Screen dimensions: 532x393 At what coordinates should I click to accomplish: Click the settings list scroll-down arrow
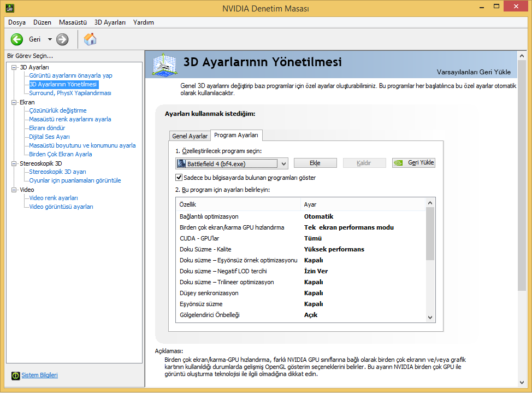[430, 317]
